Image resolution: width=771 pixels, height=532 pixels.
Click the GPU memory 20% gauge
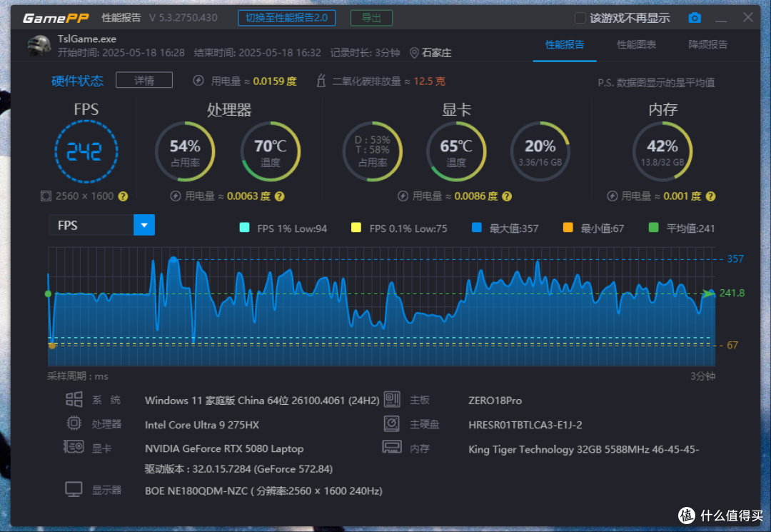pos(540,151)
